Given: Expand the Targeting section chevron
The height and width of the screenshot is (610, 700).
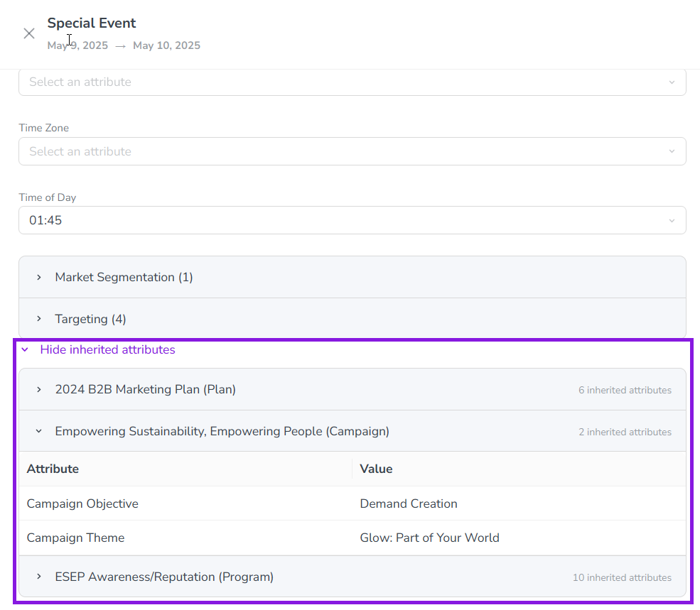Looking at the screenshot, I should coord(39,319).
